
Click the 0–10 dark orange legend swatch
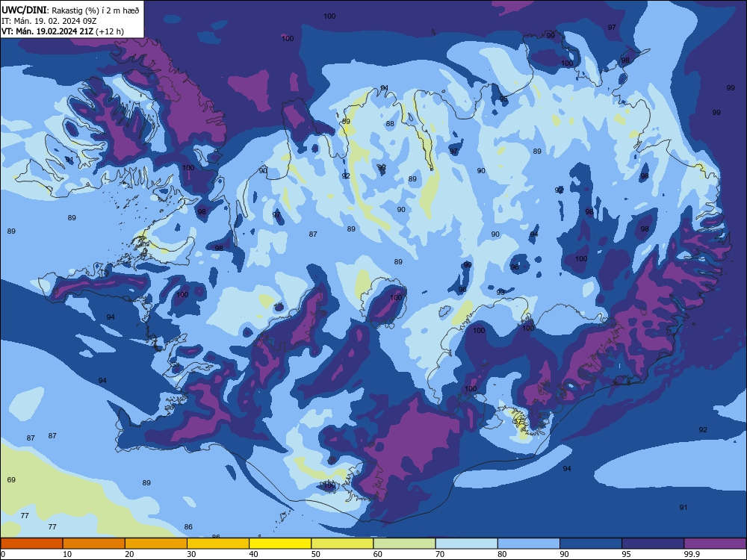click(31, 544)
